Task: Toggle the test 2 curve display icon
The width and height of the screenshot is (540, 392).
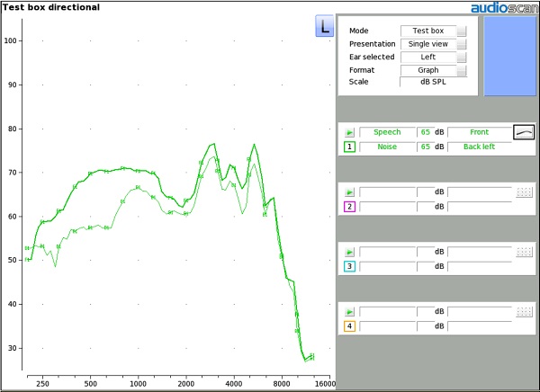Action: pyautogui.click(x=524, y=192)
